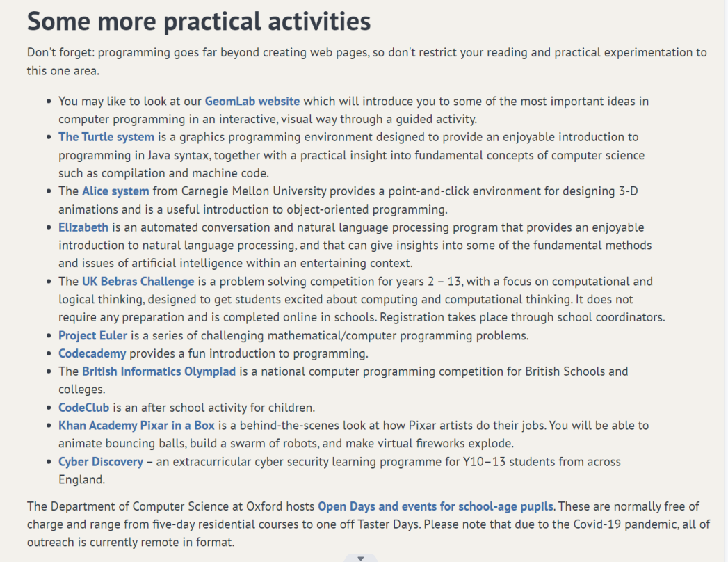Click the bullet before Cyber Discovery
The image size is (728, 562).
(49, 461)
